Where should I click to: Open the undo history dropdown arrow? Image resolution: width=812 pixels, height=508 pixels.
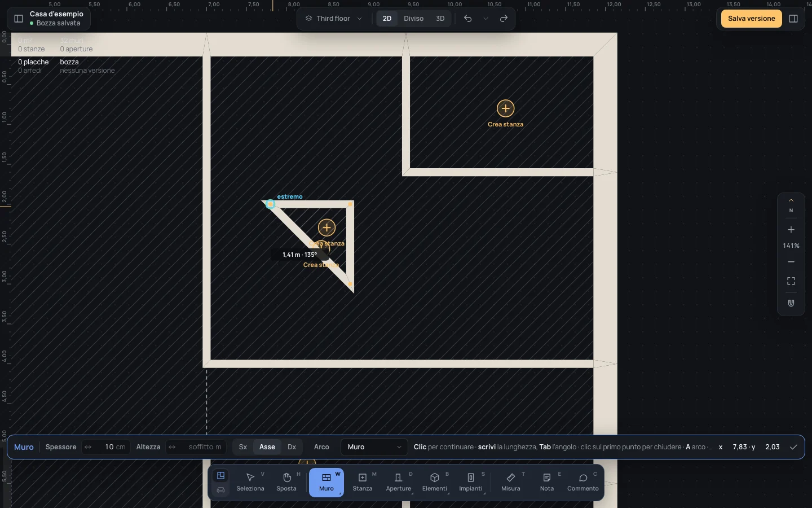(x=486, y=19)
